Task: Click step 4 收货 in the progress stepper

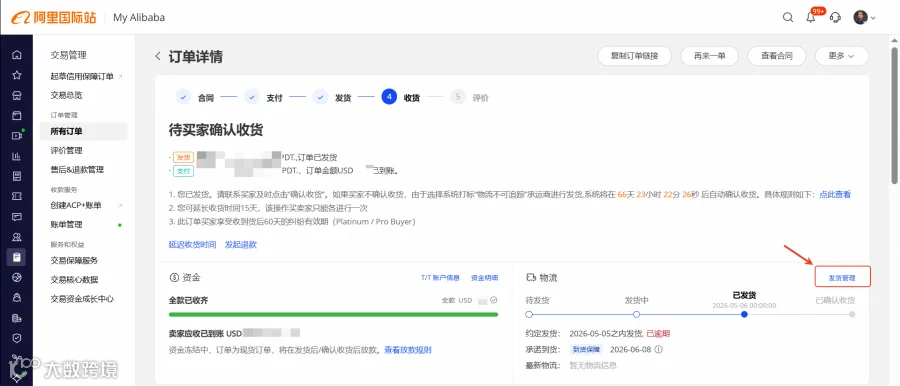Action: pos(401,97)
